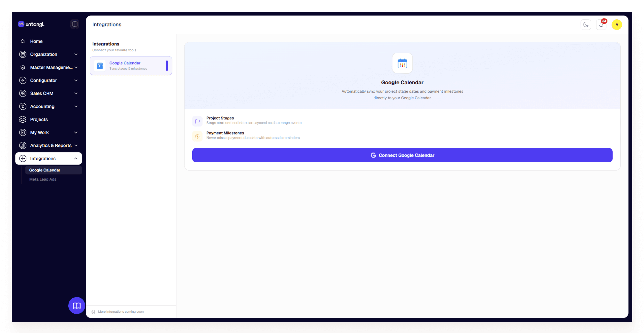Expand Configurator chevron

[76, 80]
